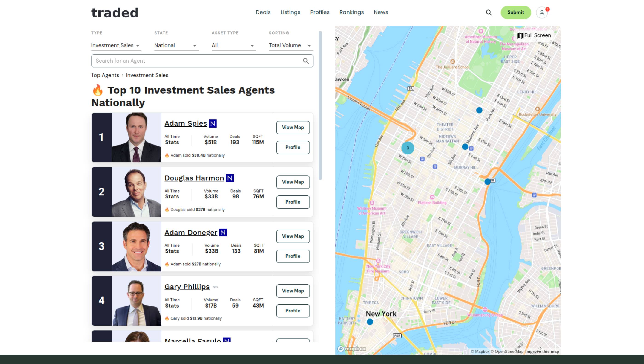Click the blue map marker by FDR Drive
Viewport: 644px width, 364px height.
[x=488, y=182]
